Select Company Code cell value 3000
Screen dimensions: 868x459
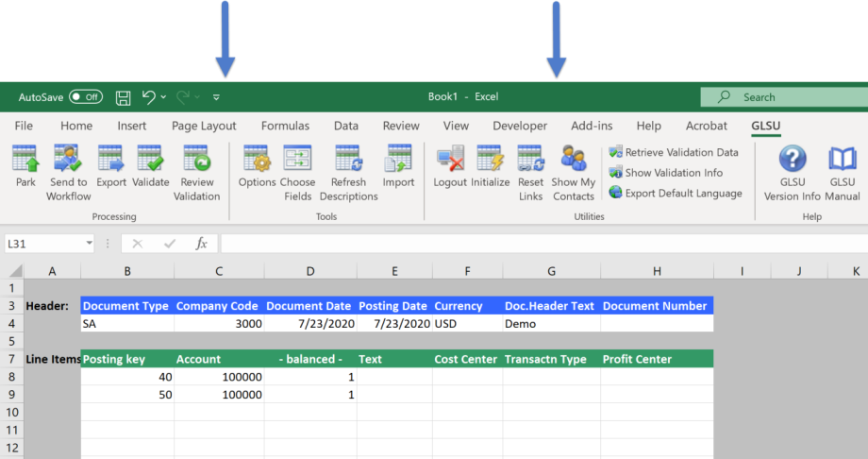tap(219, 324)
